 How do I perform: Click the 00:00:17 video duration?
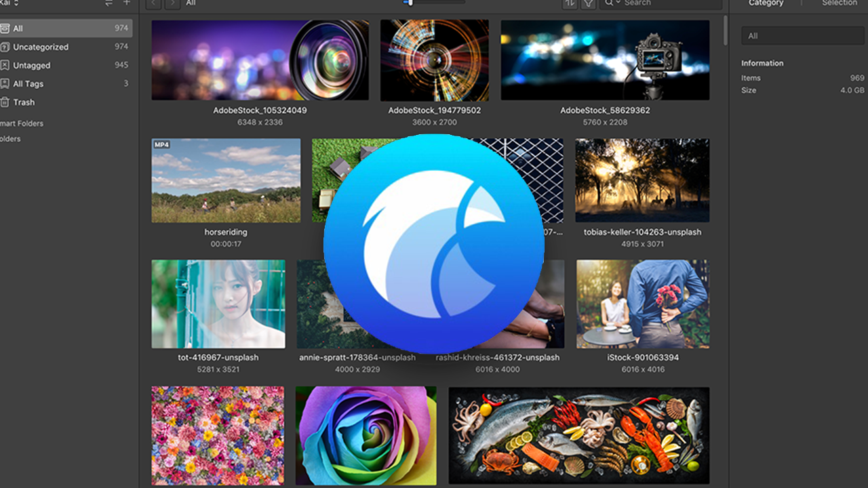pos(226,244)
